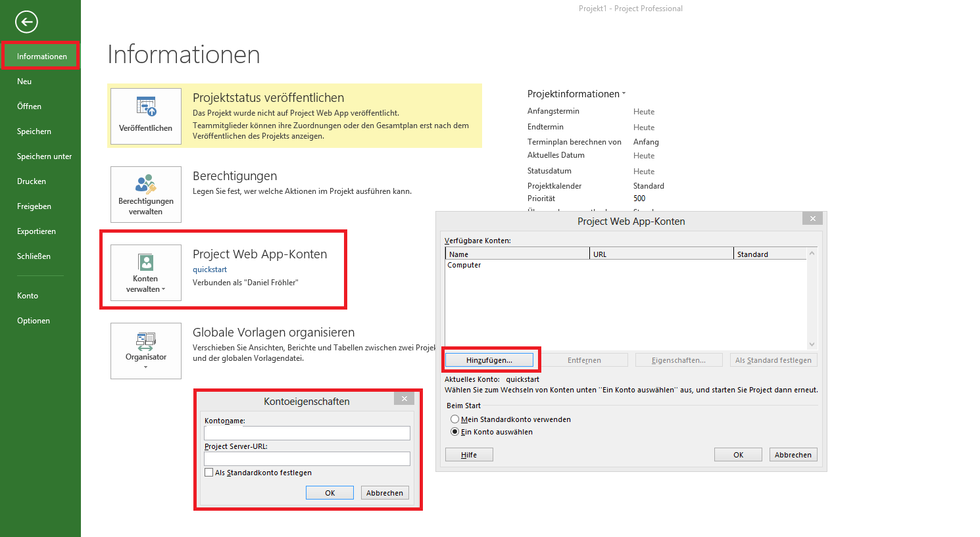Click scroll-up arrow of accounts list
Screen dimensions: 980x537
click(x=812, y=253)
